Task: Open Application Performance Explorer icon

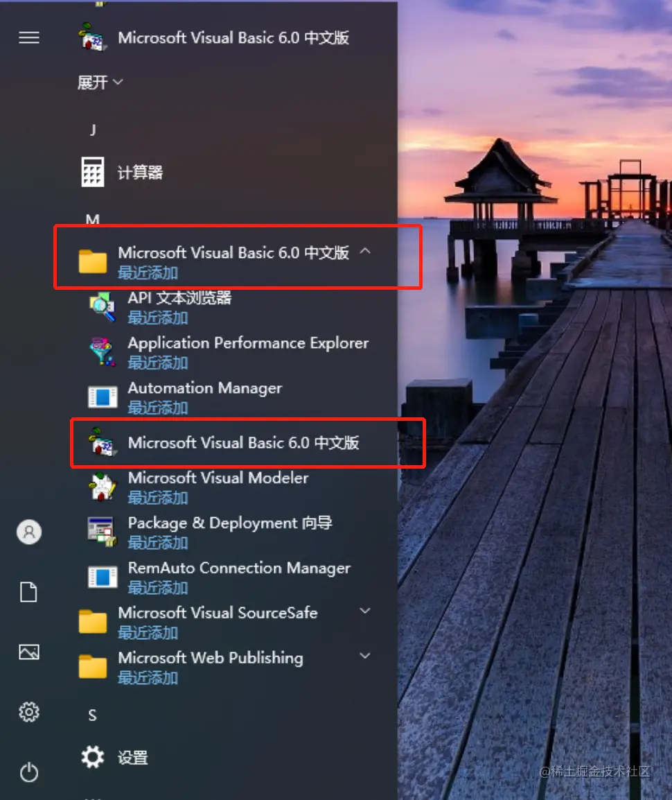Action: point(103,352)
